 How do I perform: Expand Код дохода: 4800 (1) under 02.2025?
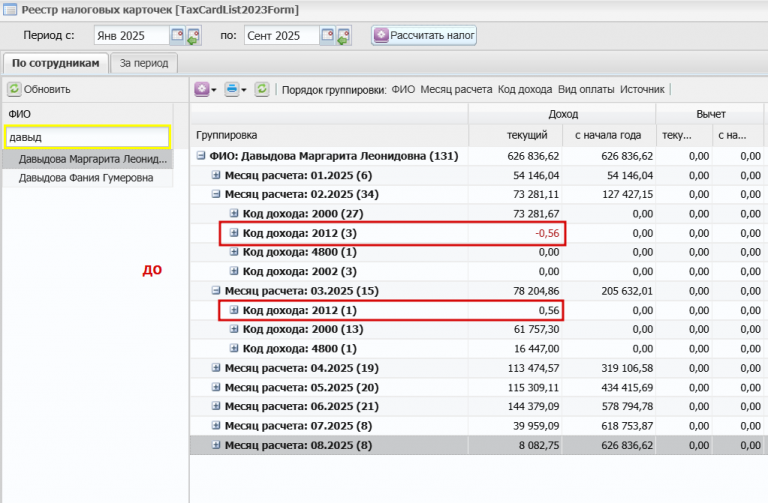[234, 252]
